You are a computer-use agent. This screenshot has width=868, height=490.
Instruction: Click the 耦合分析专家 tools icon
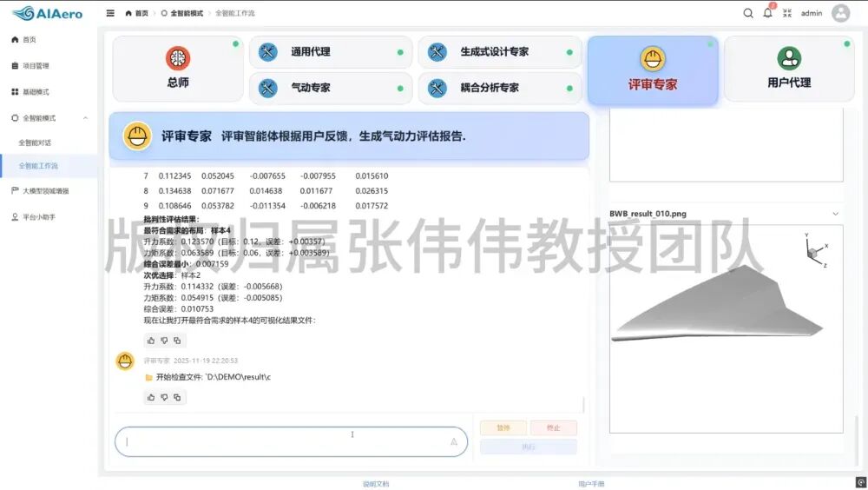pos(437,88)
